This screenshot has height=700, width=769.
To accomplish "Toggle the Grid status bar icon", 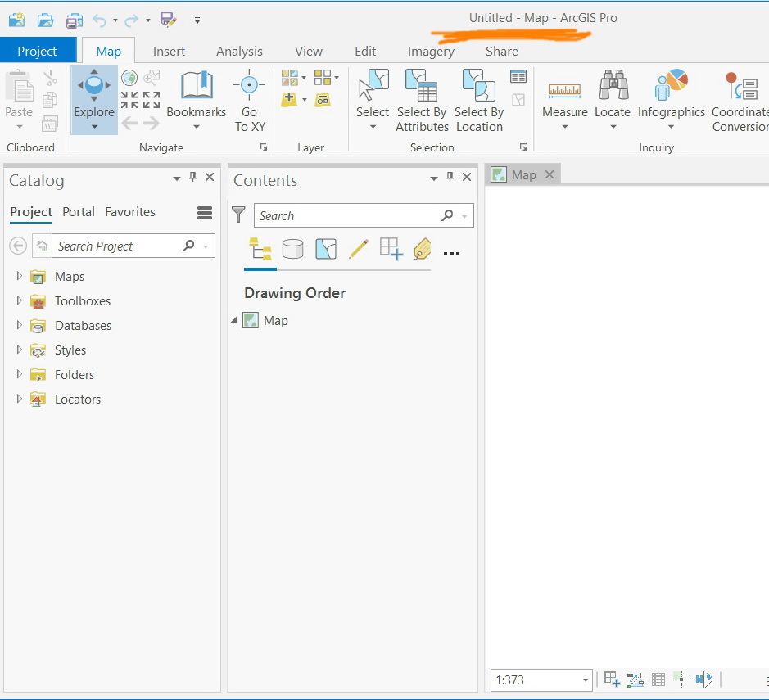I will coord(658,680).
